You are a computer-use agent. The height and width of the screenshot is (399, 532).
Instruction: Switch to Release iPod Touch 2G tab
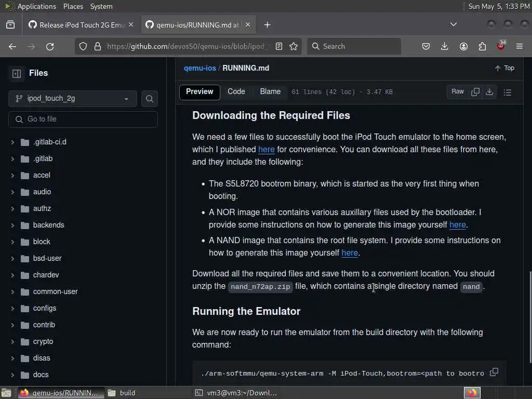81,25
